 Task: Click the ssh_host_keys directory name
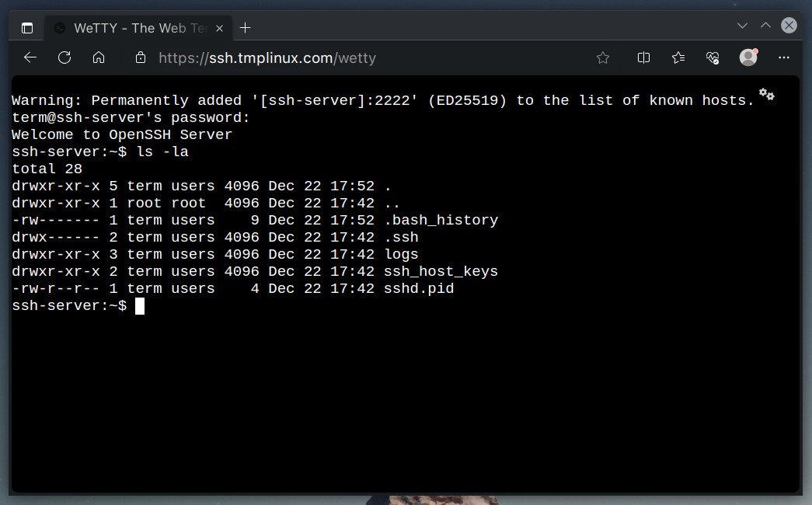click(441, 271)
